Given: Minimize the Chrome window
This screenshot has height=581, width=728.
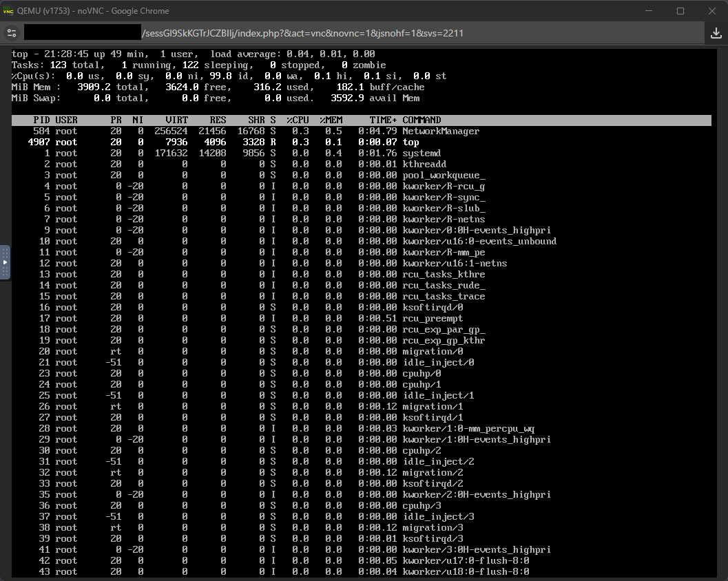Looking at the screenshot, I should click(649, 11).
